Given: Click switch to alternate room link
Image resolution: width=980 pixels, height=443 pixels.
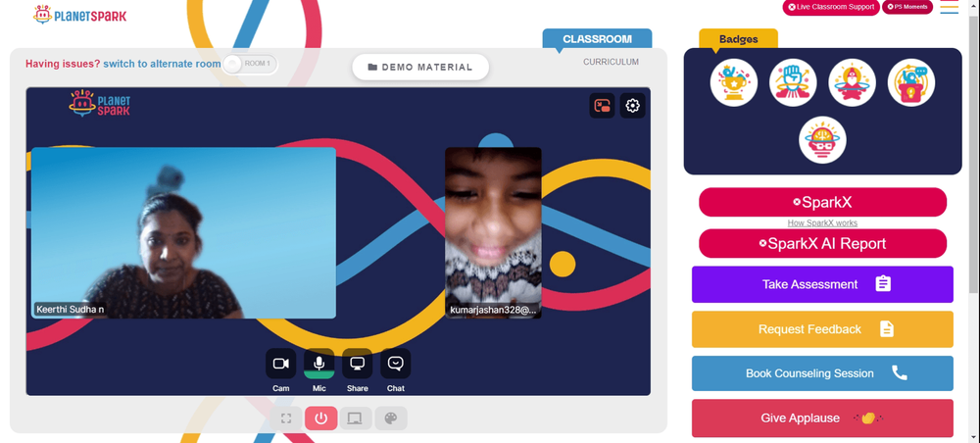Looking at the screenshot, I should [162, 64].
